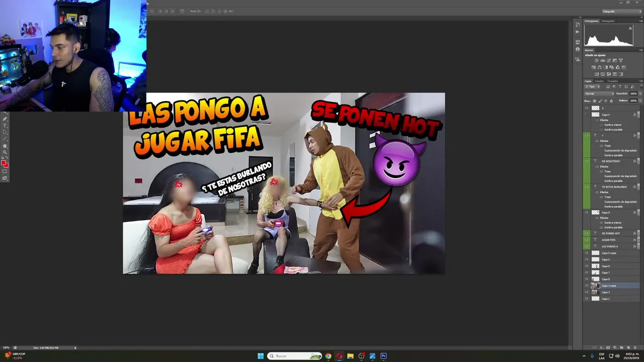Expand effects arrow on SE PONEN HOT
This screenshot has height=362, width=644.
638,233
